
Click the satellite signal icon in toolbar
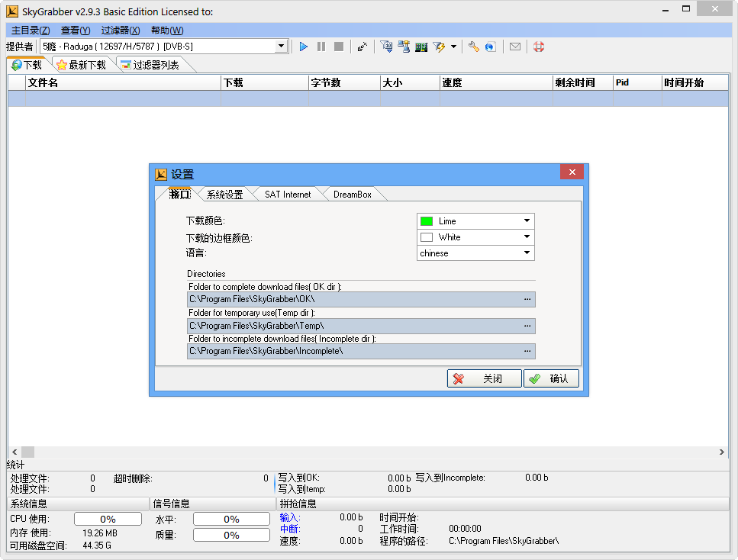pos(362,47)
